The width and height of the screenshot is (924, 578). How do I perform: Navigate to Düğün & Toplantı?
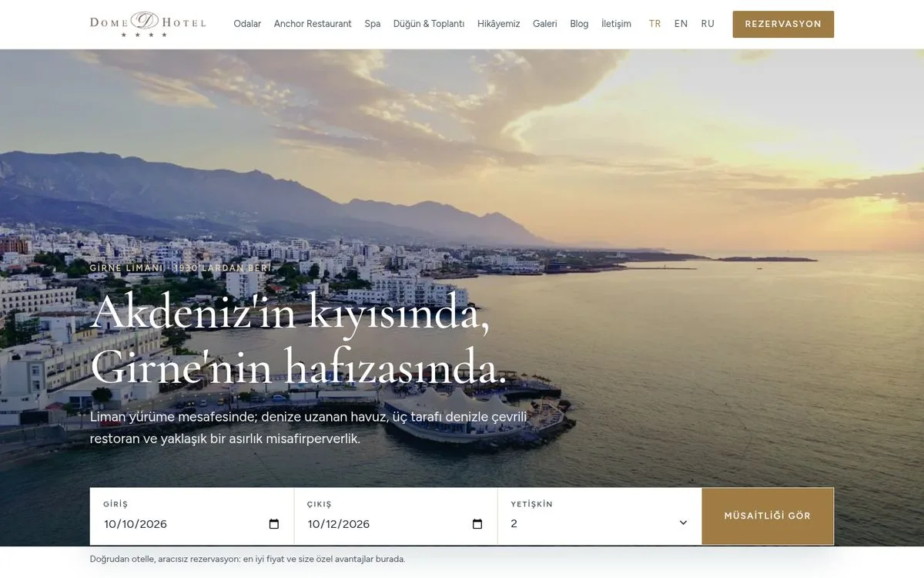pyautogui.click(x=429, y=24)
